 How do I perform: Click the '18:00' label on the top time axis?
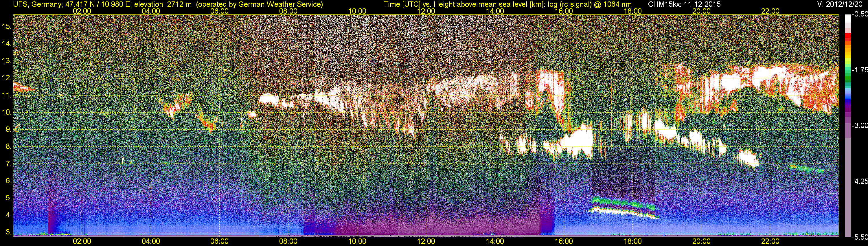pyautogui.click(x=633, y=11)
